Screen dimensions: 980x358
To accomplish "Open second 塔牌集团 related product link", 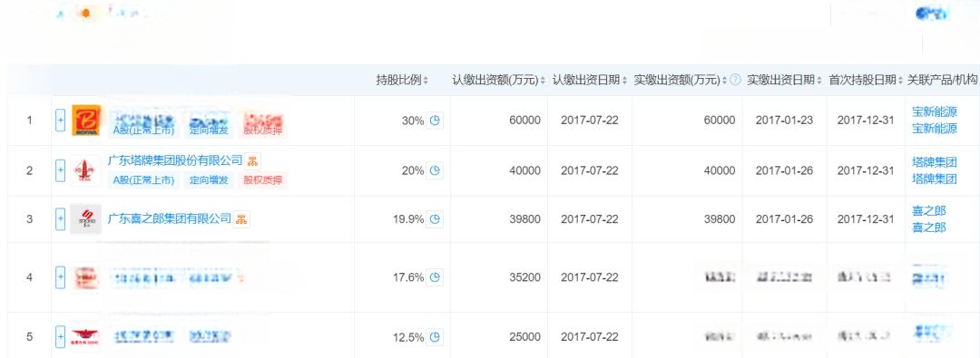I will click(935, 179).
